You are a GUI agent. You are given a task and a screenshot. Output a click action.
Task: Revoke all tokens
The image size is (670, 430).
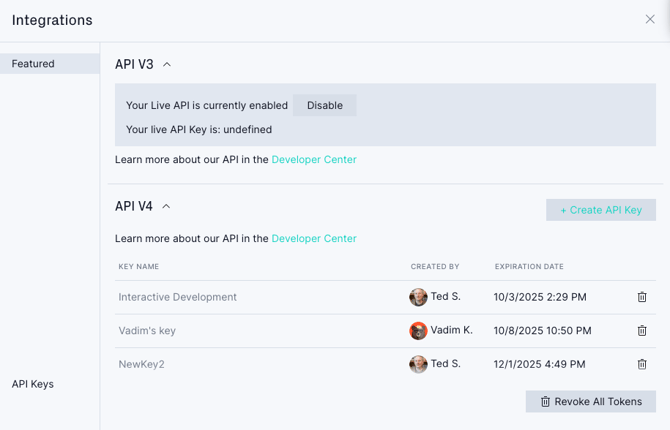(591, 401)
